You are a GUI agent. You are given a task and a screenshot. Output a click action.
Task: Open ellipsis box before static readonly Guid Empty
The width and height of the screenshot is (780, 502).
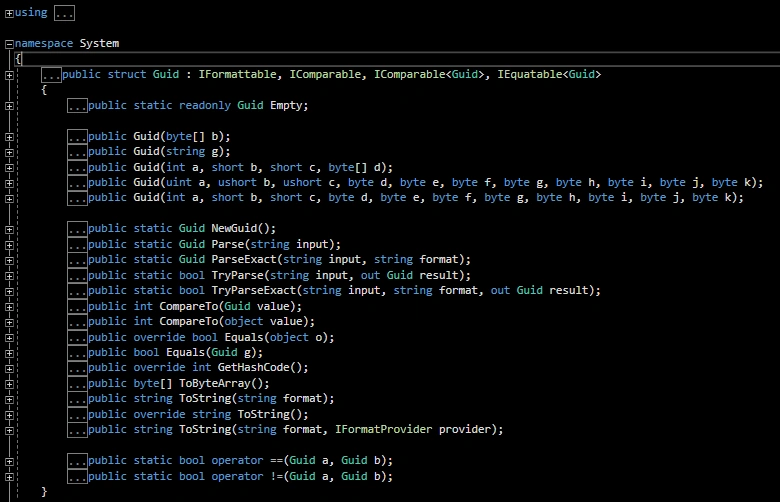(77, 105)
